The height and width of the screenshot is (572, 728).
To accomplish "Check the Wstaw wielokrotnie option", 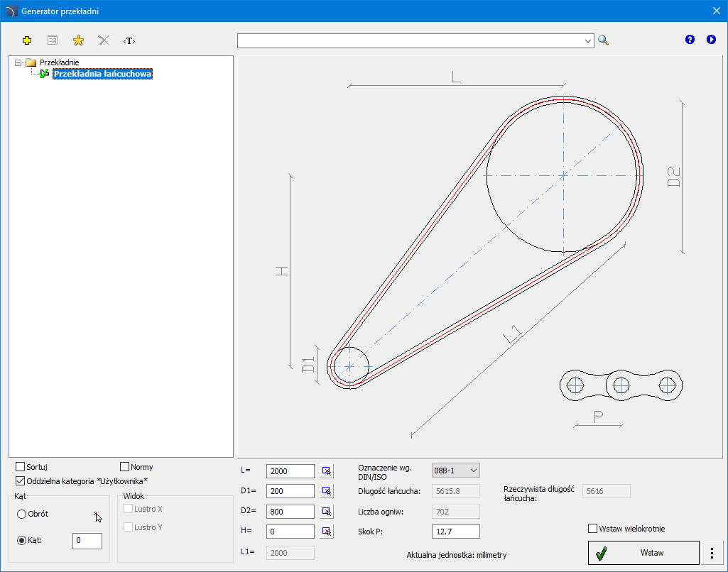I will (593, 528).
